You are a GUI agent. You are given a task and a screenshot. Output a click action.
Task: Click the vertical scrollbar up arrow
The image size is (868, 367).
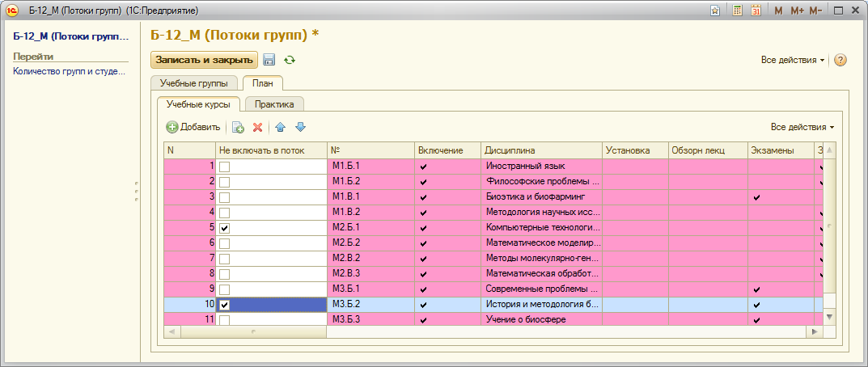[829, 150]
